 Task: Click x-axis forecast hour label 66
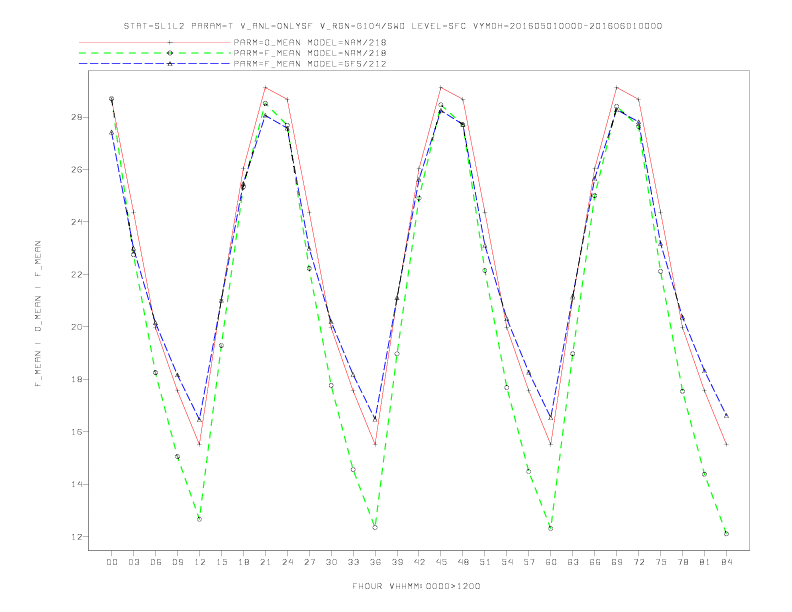(x=595, y=562)
